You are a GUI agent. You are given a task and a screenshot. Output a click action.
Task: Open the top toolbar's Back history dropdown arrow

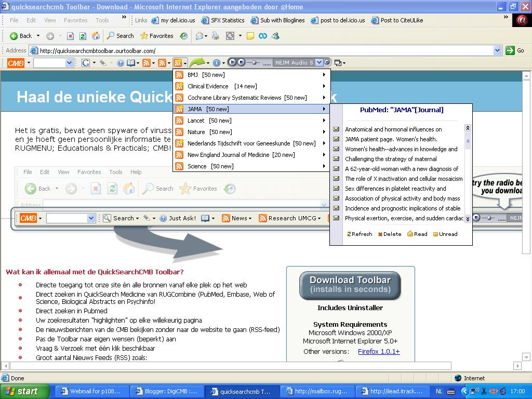click(x=38, y=36)
